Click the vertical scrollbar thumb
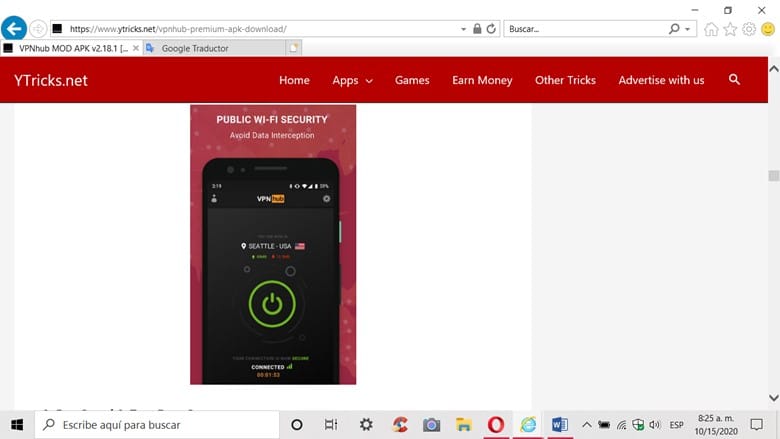 pos(774,176)
